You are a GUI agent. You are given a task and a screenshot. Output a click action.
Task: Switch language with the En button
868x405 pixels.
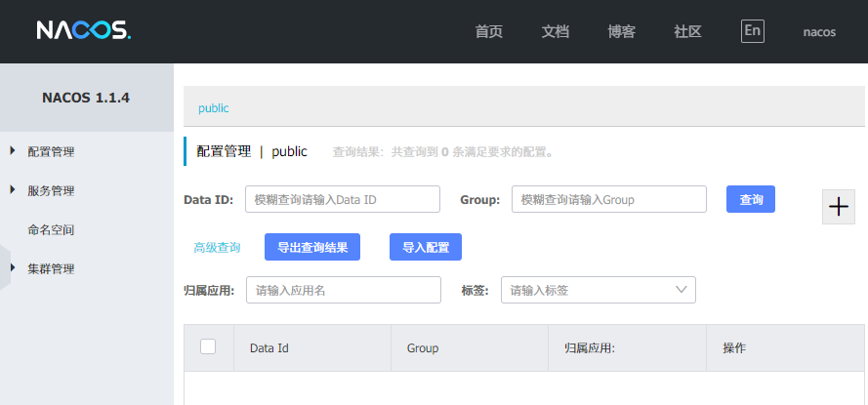753,31
